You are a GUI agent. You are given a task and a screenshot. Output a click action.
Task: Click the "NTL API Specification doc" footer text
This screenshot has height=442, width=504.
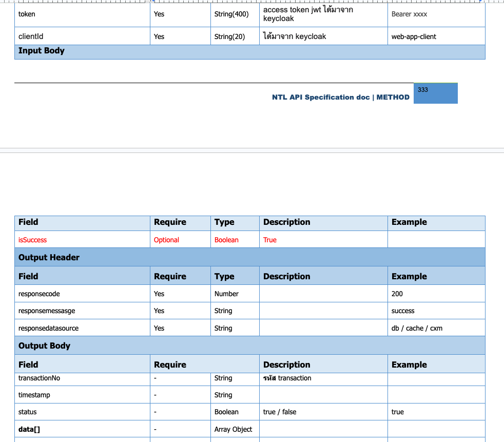321,97
